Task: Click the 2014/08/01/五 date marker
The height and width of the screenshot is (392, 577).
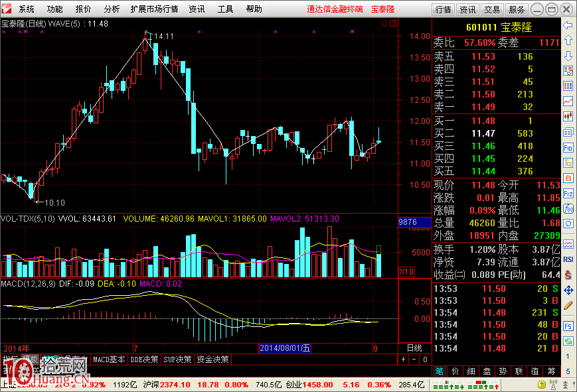Action: tap(285, 348)
